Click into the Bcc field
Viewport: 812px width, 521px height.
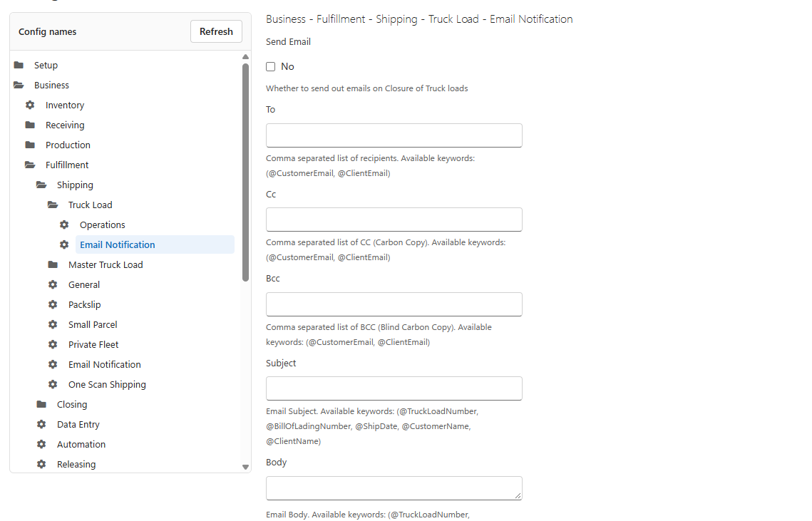click(x=394, y=304)
